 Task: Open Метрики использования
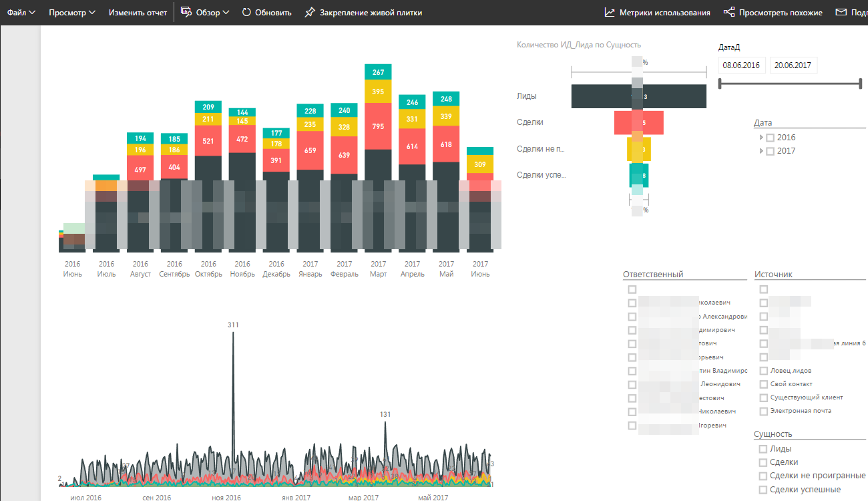(657, 13)
